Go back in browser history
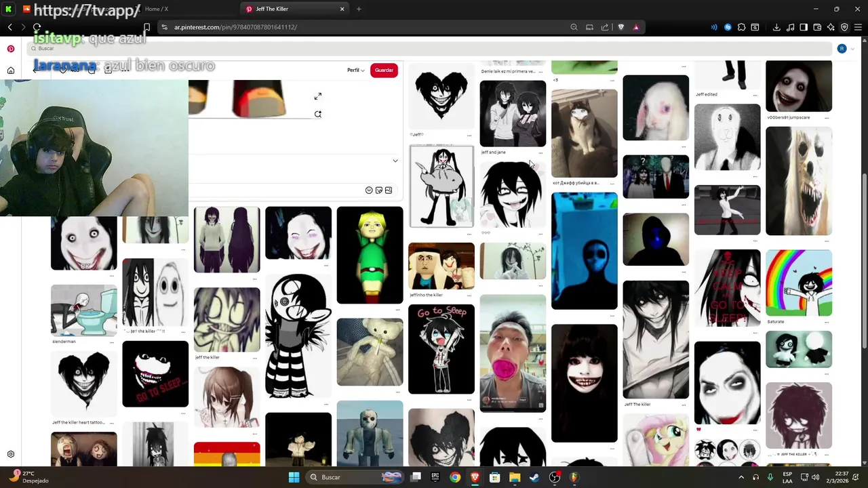Screen dimensions: 868x488 [x=9, y=27]
